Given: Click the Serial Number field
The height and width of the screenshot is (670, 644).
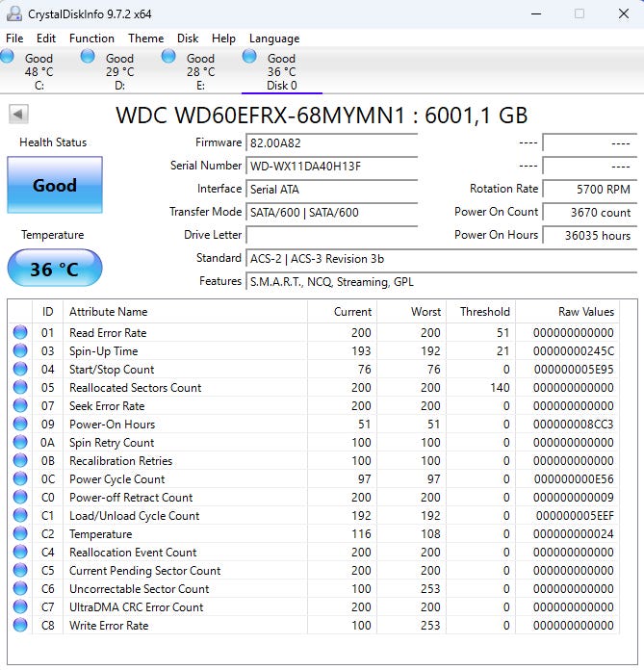Looking at the screenshot, I should click(332, 166).
